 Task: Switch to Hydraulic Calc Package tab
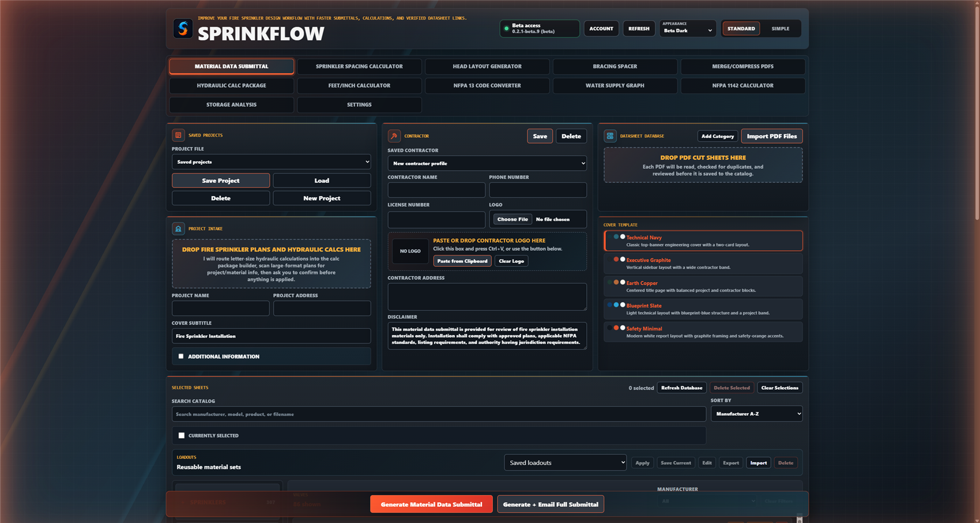point(231,85)
